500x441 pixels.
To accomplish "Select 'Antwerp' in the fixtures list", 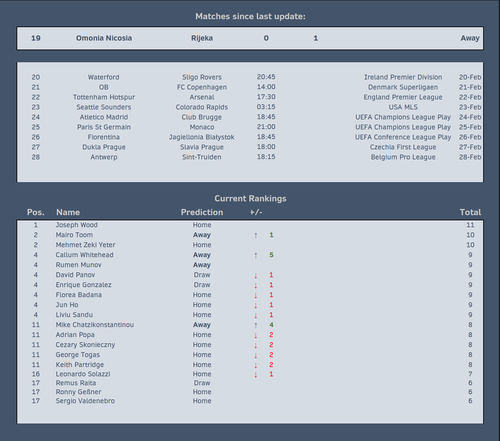I will point(104,157).
